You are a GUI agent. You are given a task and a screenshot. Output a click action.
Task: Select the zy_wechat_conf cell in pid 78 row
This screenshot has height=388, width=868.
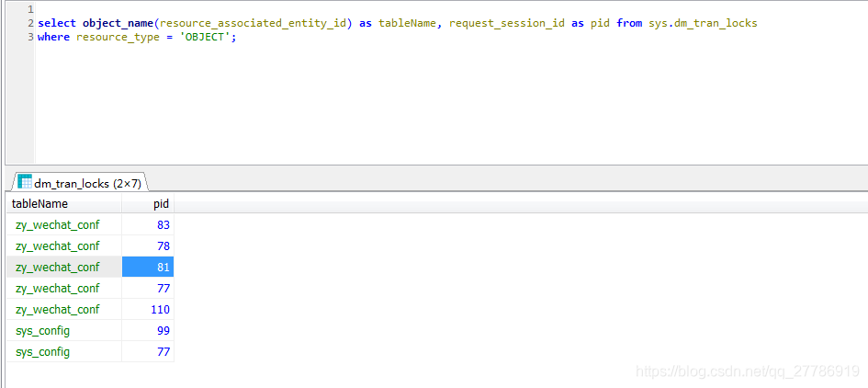pyautogui.click(x=64, y=246)
